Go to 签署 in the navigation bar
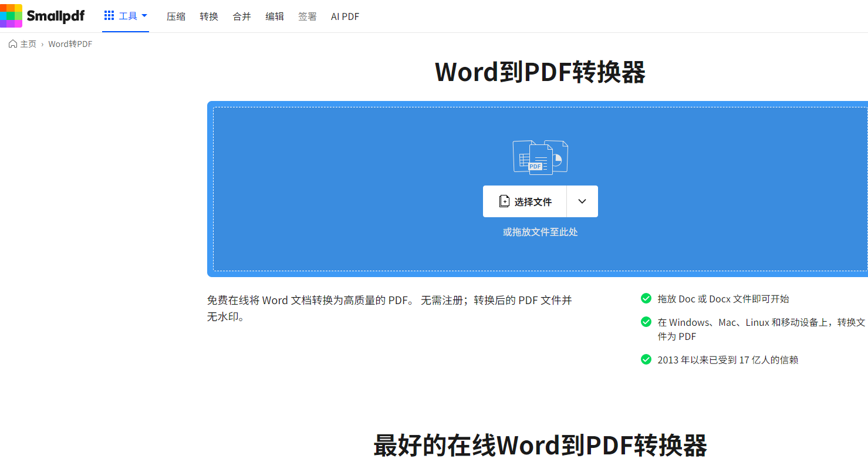868x472 pixels. pyautogui.click(x=308, y=16)
